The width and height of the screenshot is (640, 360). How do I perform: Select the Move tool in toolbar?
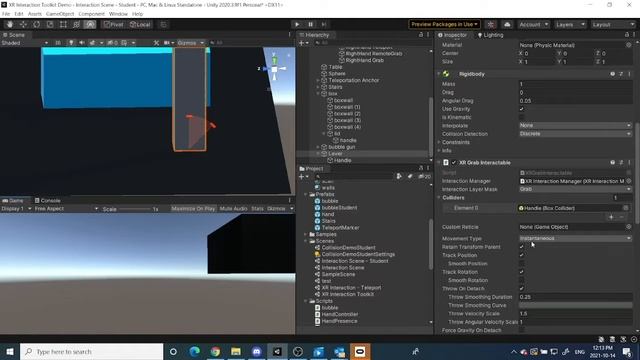point(23,24)
